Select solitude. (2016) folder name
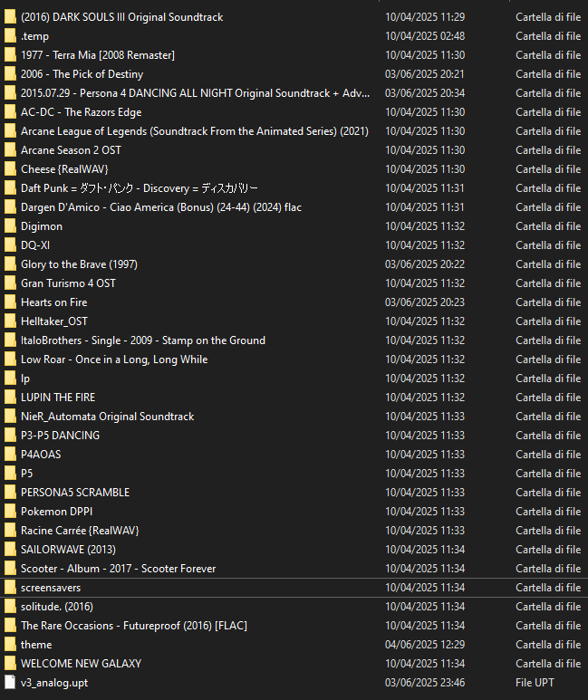The image size is (588, 700). [x=57, y=607]
